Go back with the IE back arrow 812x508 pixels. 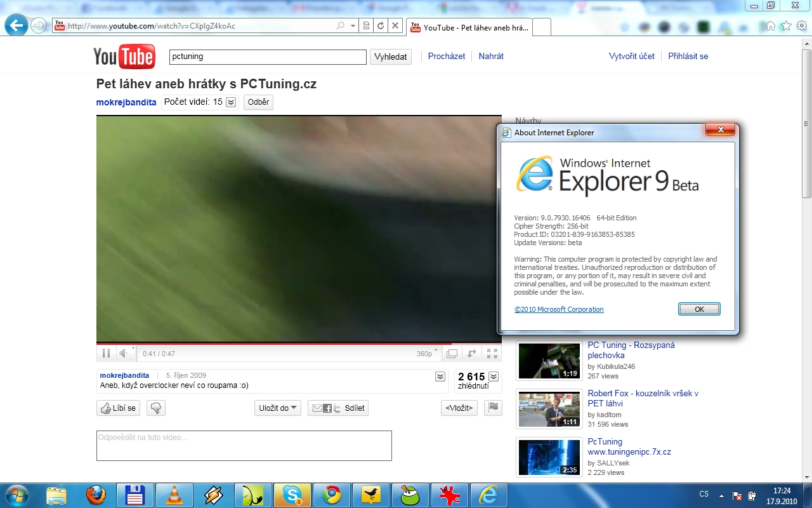[x=16, y=26]
